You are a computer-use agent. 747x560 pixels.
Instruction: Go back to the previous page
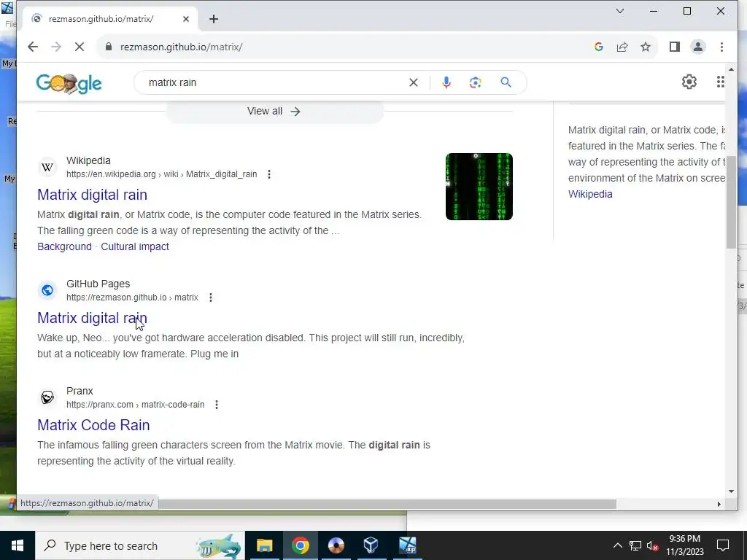32,47
